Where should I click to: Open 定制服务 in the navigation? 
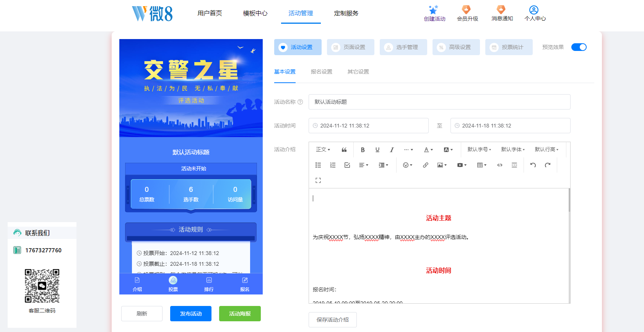(346, 13)
